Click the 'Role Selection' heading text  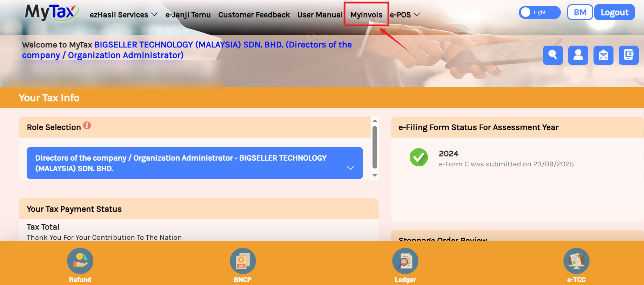(54, 127)
